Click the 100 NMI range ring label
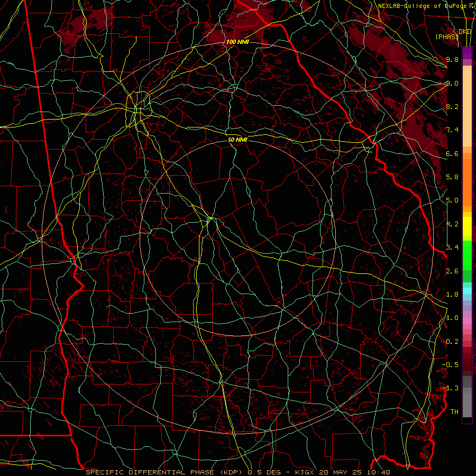The height and width of the screenshot is (476, 476). [x=237, y=42]
